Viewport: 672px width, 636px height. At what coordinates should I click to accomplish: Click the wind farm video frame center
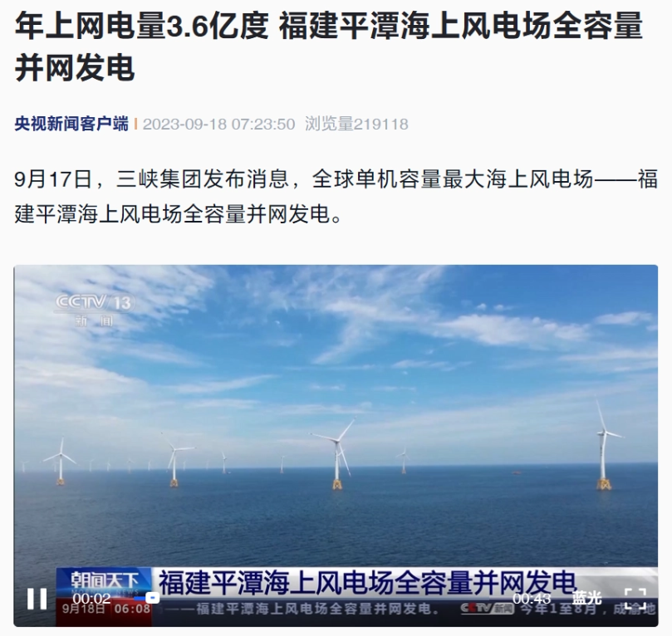(x=336, y=445)
